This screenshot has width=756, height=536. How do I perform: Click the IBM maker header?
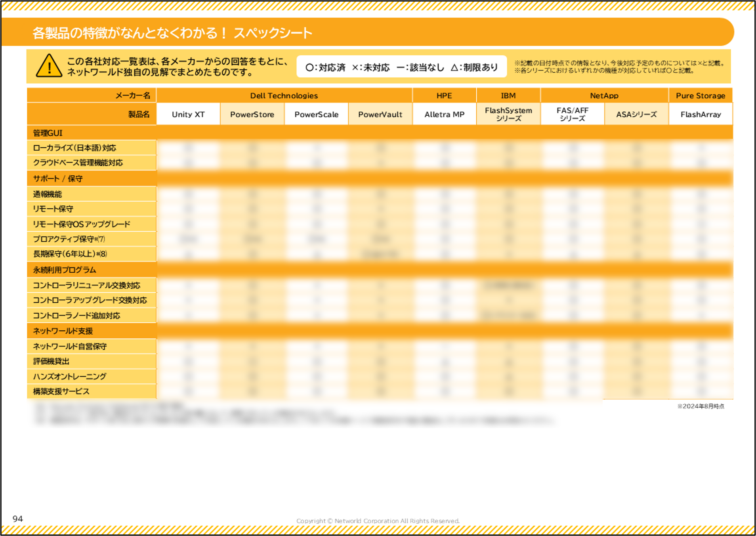[508, 96]
